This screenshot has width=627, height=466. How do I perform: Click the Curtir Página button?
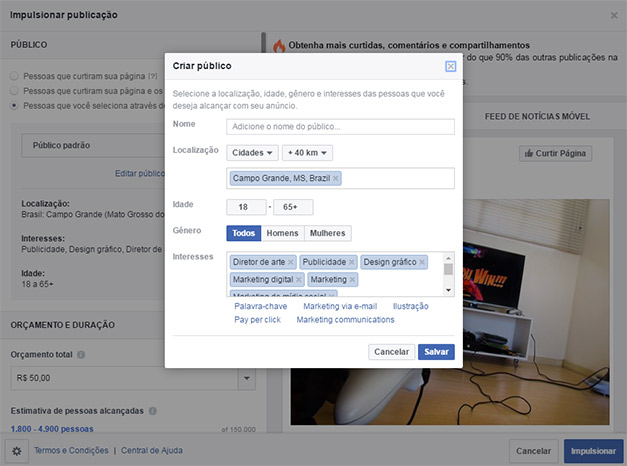pyautogui.click(x=555, y=154)
